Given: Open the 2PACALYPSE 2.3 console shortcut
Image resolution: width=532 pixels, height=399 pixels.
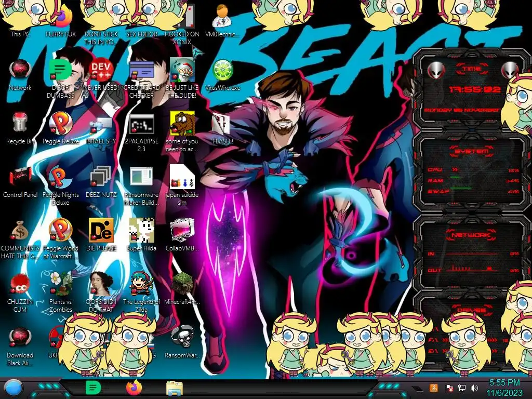Looking at the screenshot, I should click(141, 132).
